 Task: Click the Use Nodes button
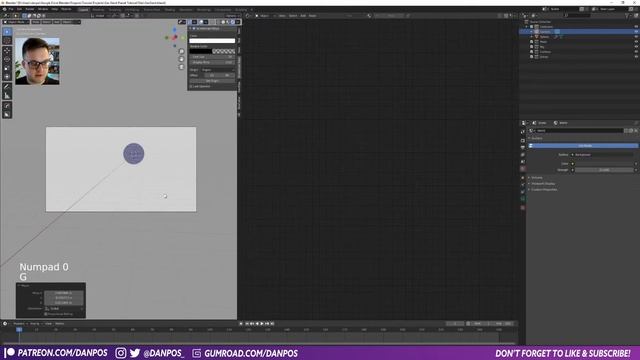584,146
